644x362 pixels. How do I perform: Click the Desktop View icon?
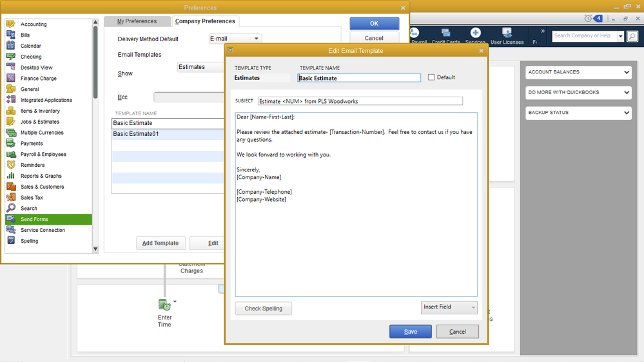click(11, 67)
